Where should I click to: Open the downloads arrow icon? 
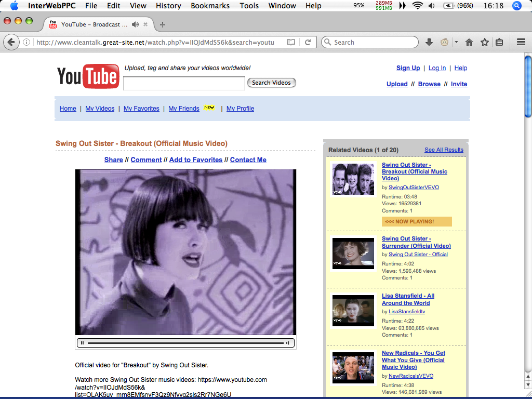coord(429,42)
